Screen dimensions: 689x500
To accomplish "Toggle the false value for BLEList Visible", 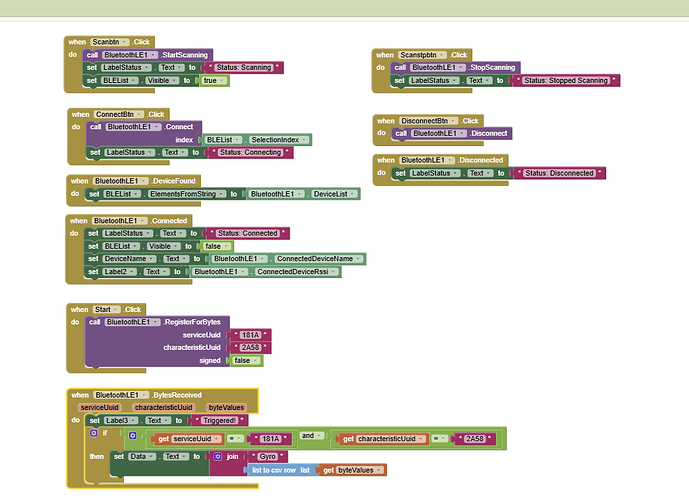I will (214, 245).
